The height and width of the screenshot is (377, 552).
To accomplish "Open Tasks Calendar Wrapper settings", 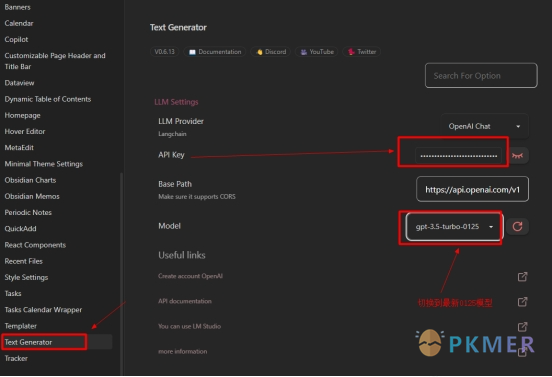I will (43, 310).
